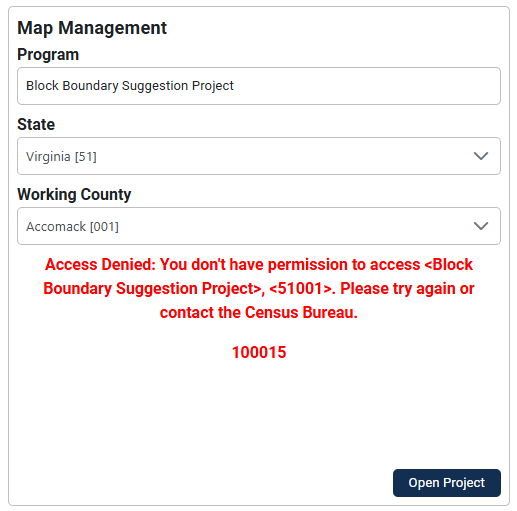517x511 pixels.
Task: Click the '<51001>' code in error message
Action: pyautogui.click(x=302, y=289)
